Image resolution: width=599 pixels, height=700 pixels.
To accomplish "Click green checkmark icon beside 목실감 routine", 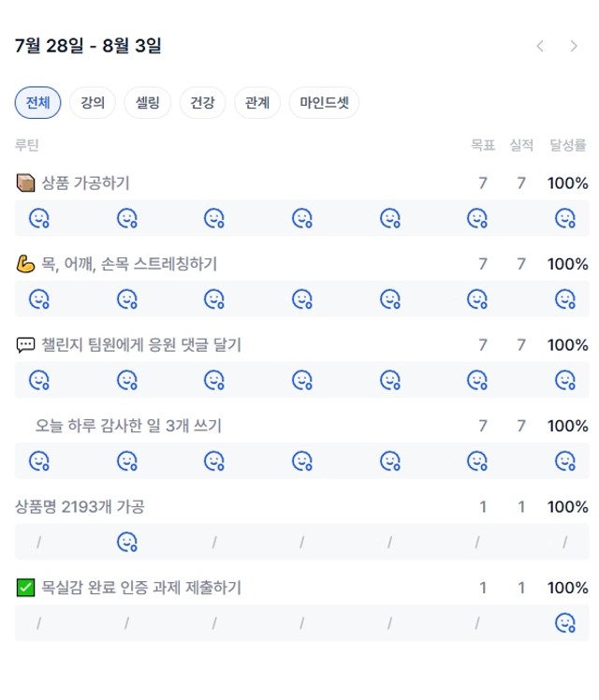I will tap(25, 588).
